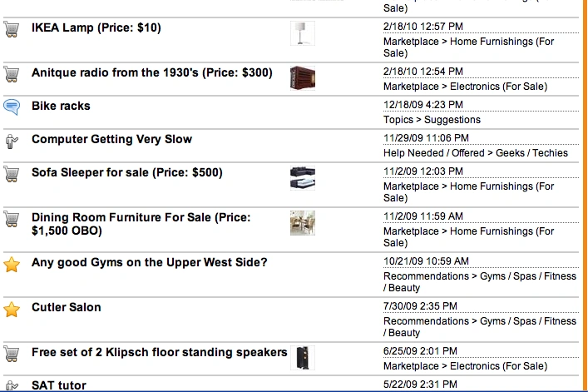
Task: Open the Bike racks topic
Action: [61, 107]
